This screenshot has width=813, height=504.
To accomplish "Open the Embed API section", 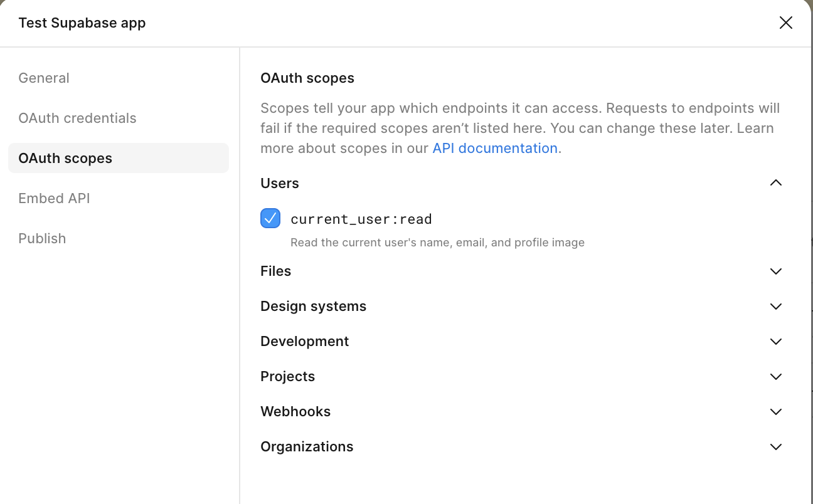I will (54, 198).
